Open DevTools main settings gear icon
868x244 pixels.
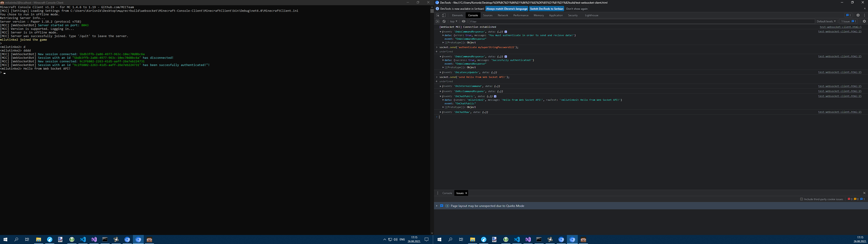[858, 15]
